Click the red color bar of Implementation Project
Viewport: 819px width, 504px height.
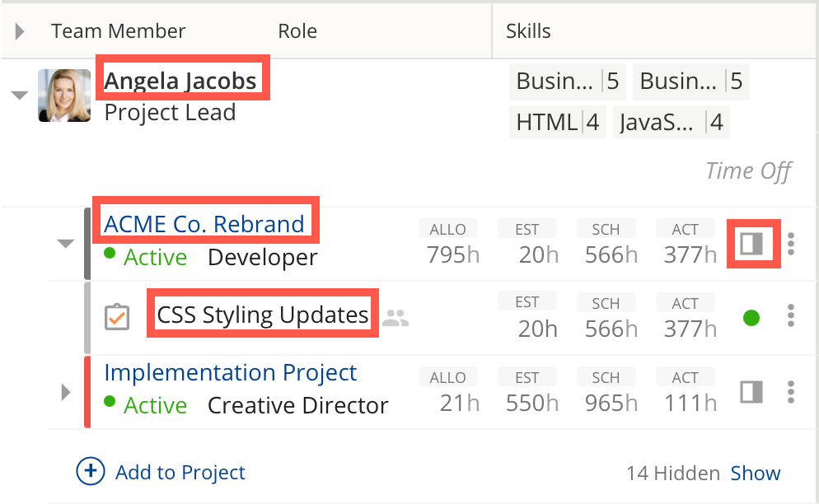click(x=87, y=392)
